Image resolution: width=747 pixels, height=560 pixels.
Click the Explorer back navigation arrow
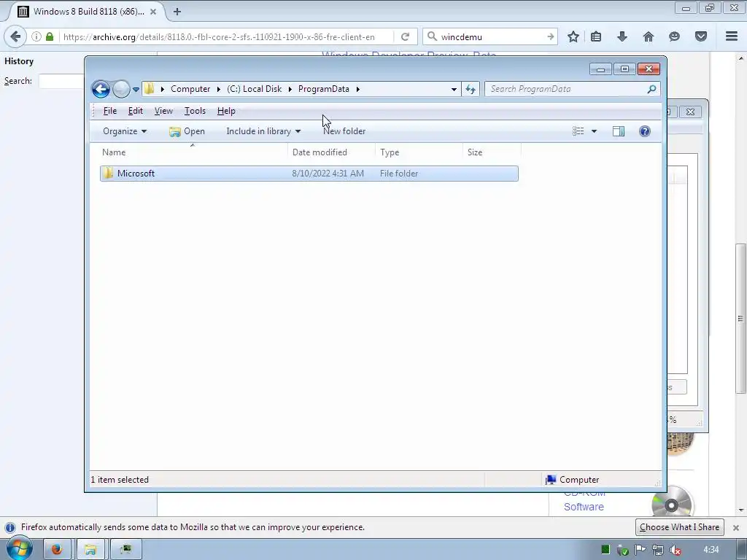pos(101,89)
